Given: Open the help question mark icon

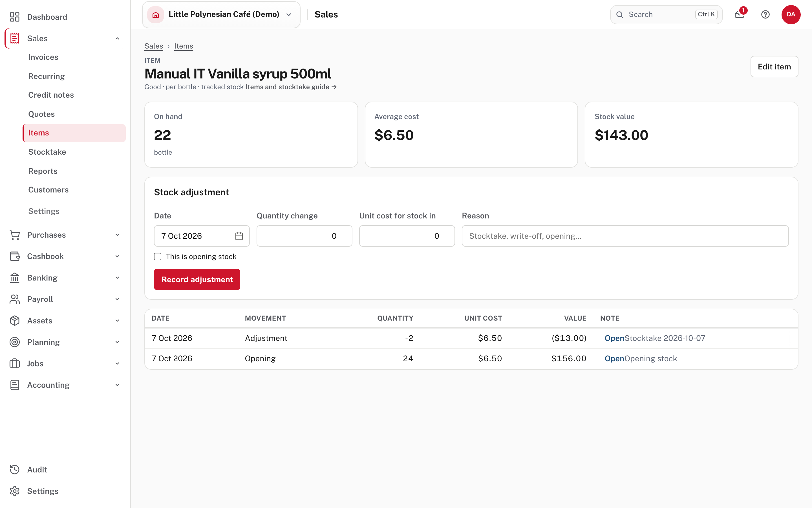Looking at the screenshot, I should (765, 14).
